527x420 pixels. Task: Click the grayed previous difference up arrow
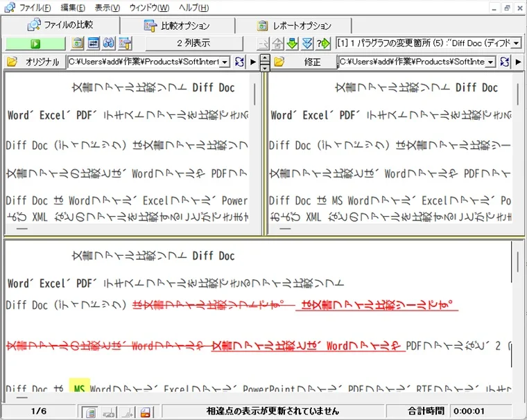tap(277, 44)
